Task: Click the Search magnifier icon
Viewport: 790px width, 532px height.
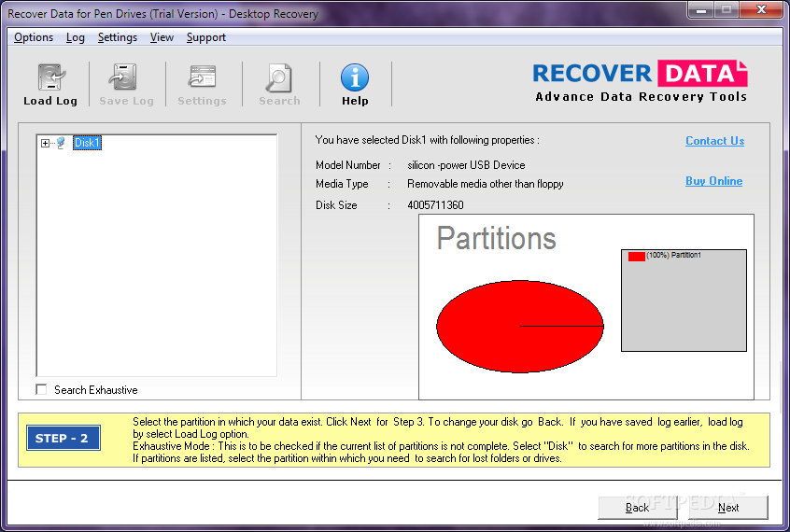Action: [278, 77]
